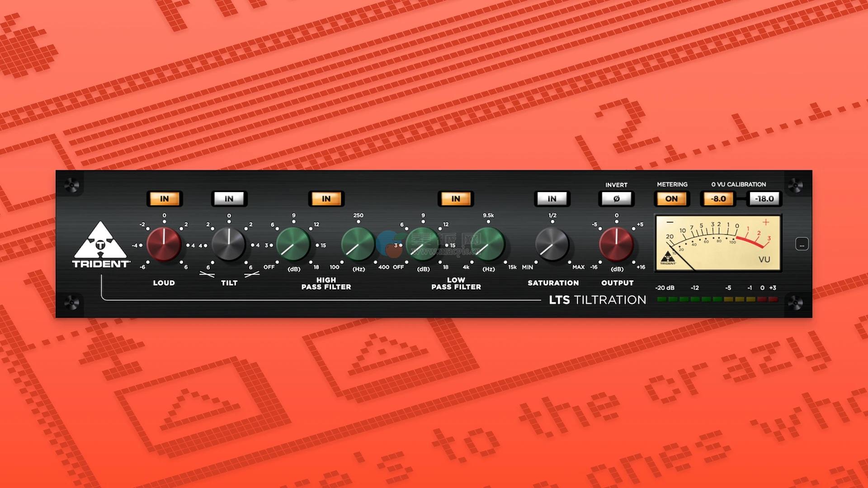
Task: Open the three-dots options menu
Action: (x=802, y=244)
